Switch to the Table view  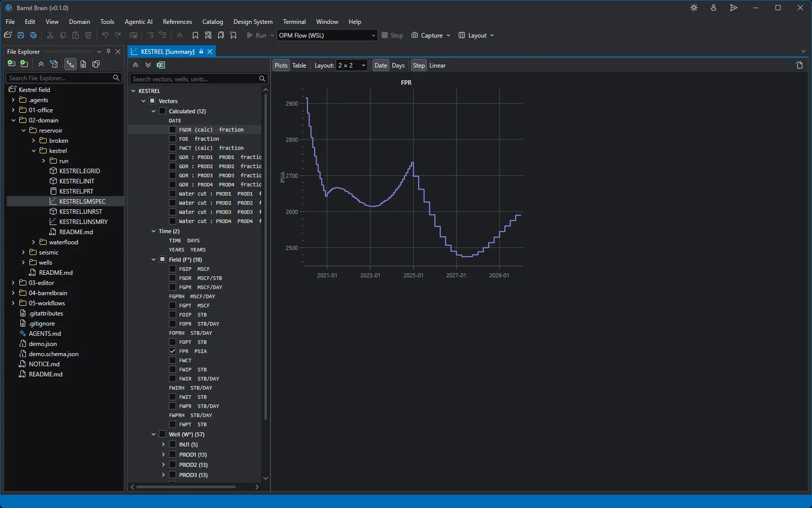[x=299, y=65]
